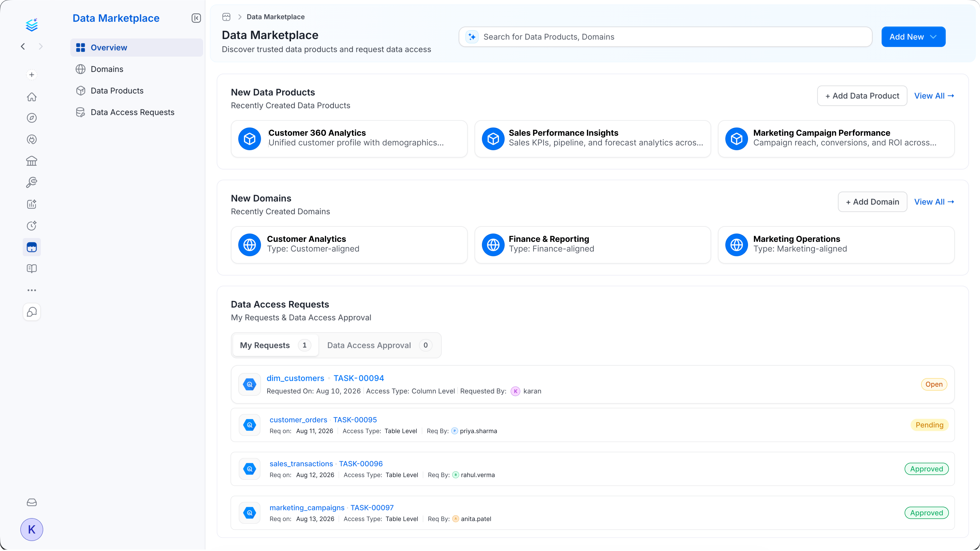Open the TASK-00095 link
Image resolution: width=980 pixels, height=551 pixels.
(x=355, y=420)
